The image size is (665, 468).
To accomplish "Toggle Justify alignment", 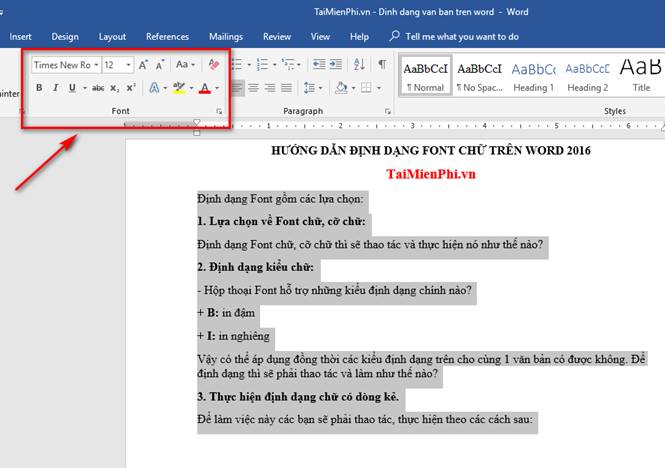I will click(287, 88).
